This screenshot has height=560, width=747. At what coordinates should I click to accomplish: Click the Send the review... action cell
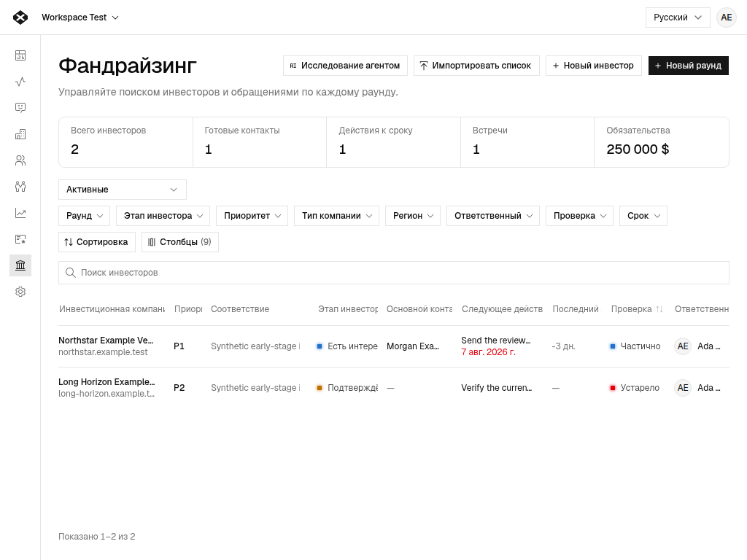496,340
